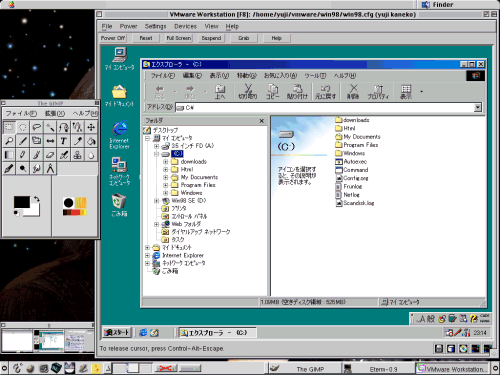Click the VMware Grab button
Screen dimensions: 500x375
pos(244,38)
